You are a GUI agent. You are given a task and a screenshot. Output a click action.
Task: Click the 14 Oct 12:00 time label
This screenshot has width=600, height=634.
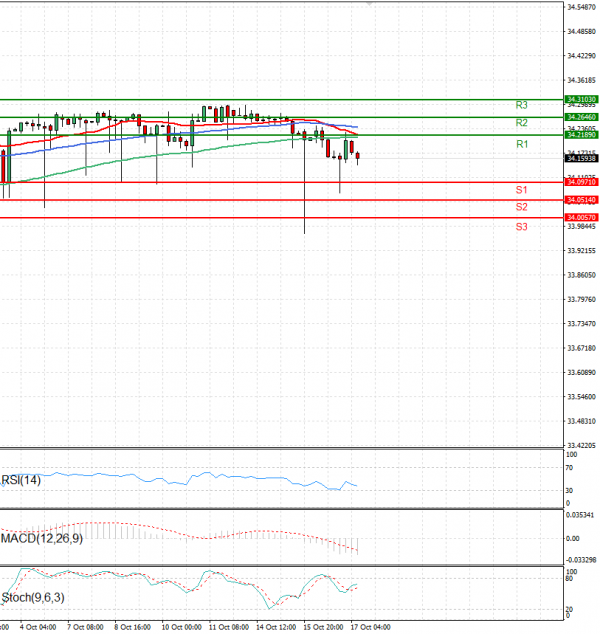pos(276,627)
